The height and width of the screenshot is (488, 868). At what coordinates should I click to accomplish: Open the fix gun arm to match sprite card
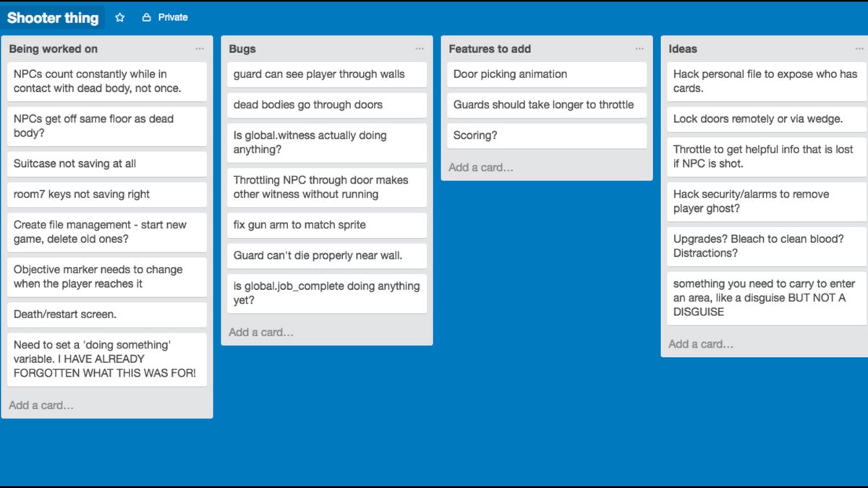pyautogui.click(x=326, y=225)
